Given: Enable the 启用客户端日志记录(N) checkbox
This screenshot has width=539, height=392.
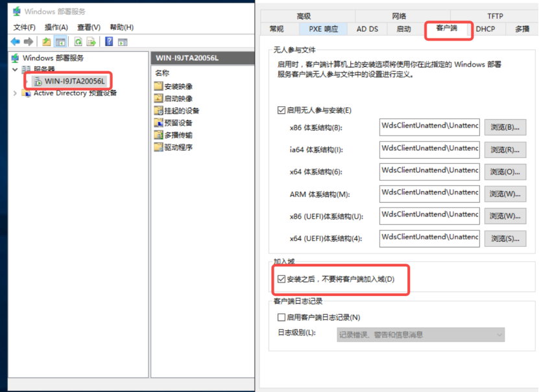Looking at the screenshot, I should (x=281, y=317).
